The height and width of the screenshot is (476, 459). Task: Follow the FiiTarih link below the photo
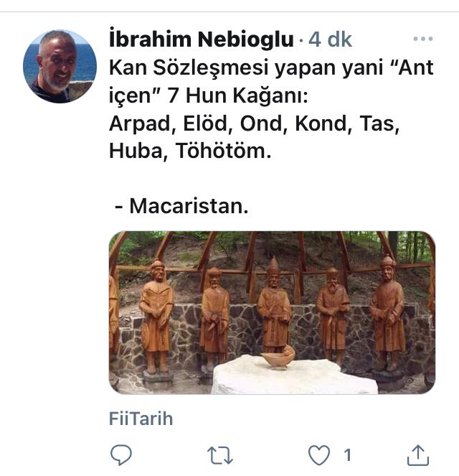141,419
